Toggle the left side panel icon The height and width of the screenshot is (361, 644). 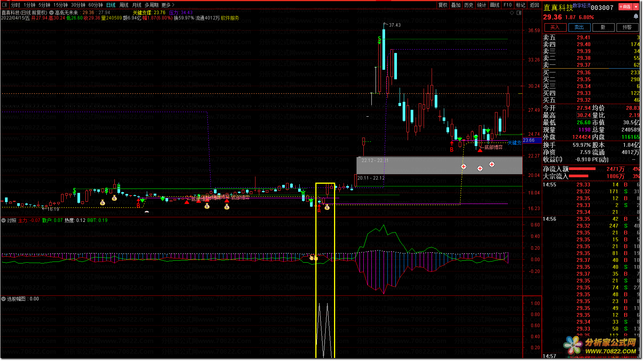point(5,5)
